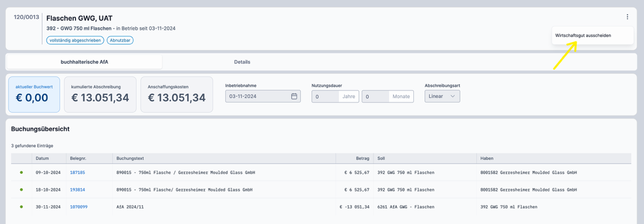Open Belegnr. 1070099 link
Image resolution: width=644 pixels, height=224 pixels.
(x=79, y=207)
